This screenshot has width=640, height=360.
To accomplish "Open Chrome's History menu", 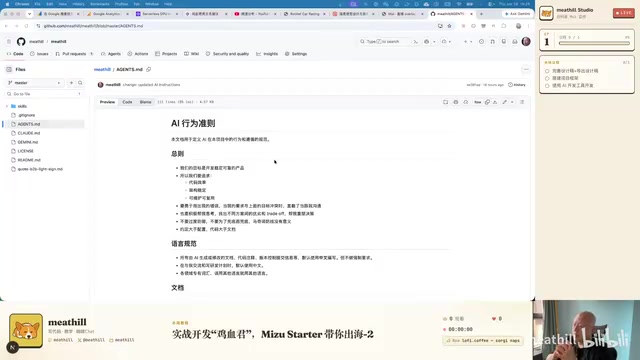I will coord(78,4).
